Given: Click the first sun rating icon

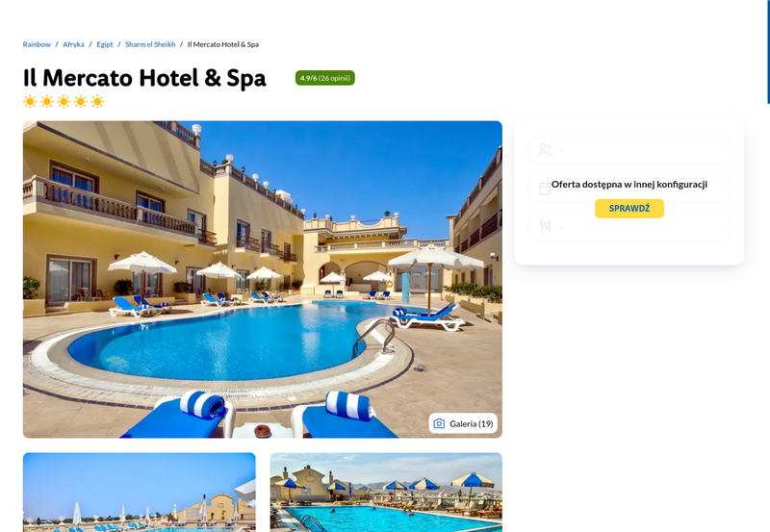Looking at the screenshot, I should [30, 102].
